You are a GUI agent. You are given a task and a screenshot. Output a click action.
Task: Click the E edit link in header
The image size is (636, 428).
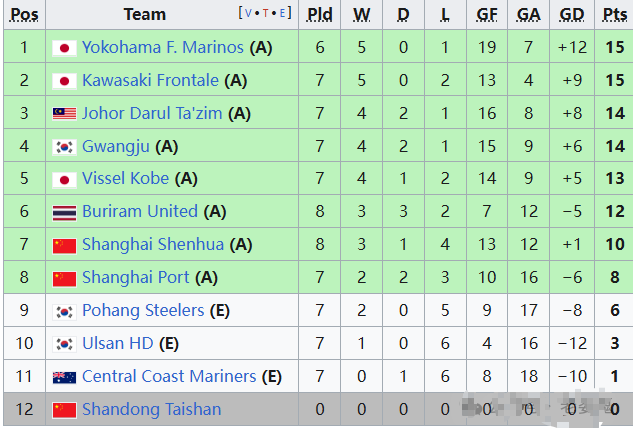coord(283,13)
